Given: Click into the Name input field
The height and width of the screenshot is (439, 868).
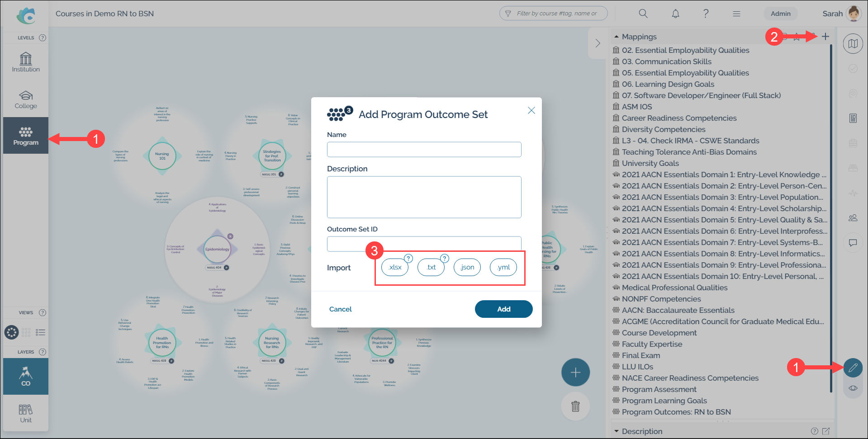Looking at the screenshot, I should pos(424,150).
